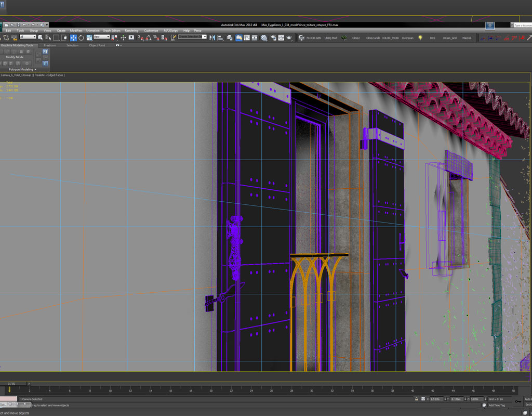The height and width of the screenshot is (416, 532).
Task: Open the Modifiers menu
Action: coord(76,31)
